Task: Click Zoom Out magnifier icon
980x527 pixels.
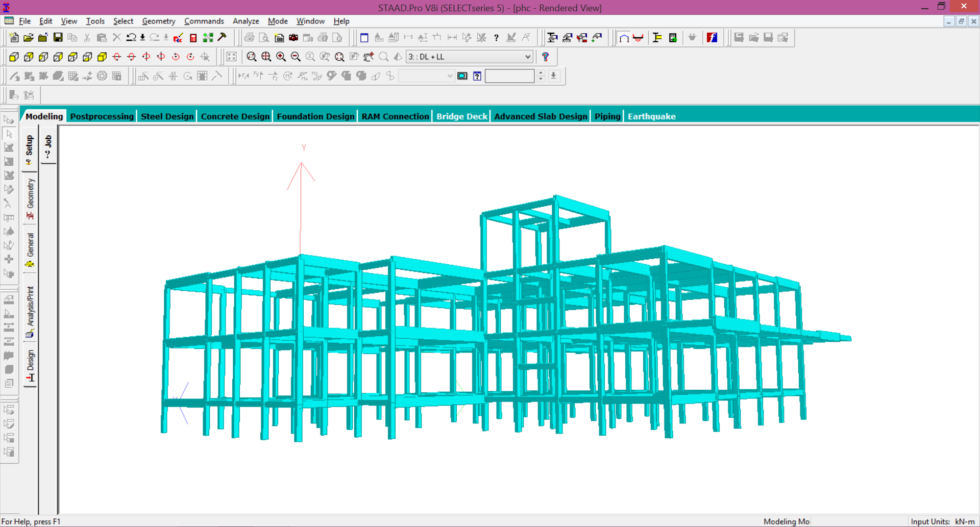Action: click(296, 57)
